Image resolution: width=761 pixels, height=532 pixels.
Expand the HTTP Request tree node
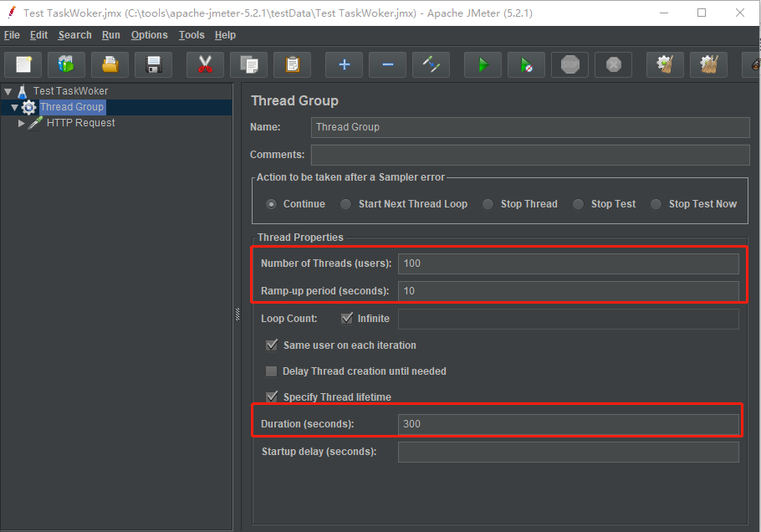(x=21, y=123)
